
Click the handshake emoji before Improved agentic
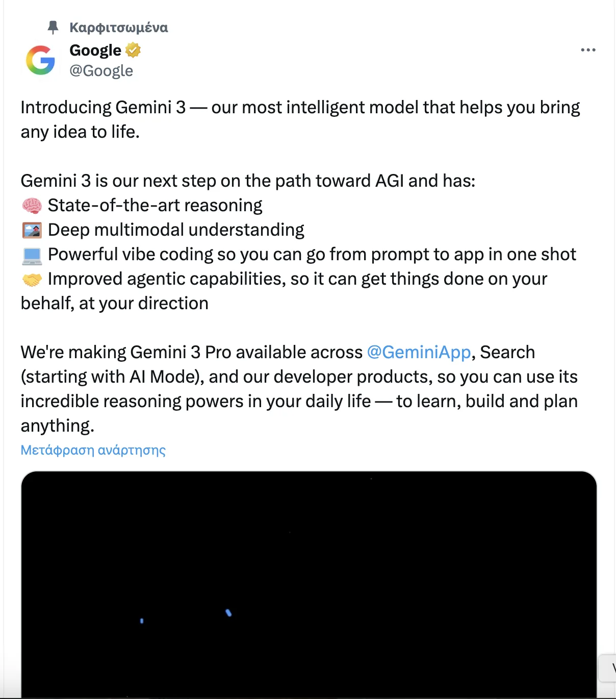pyautogui.click(x=32, y=280)
